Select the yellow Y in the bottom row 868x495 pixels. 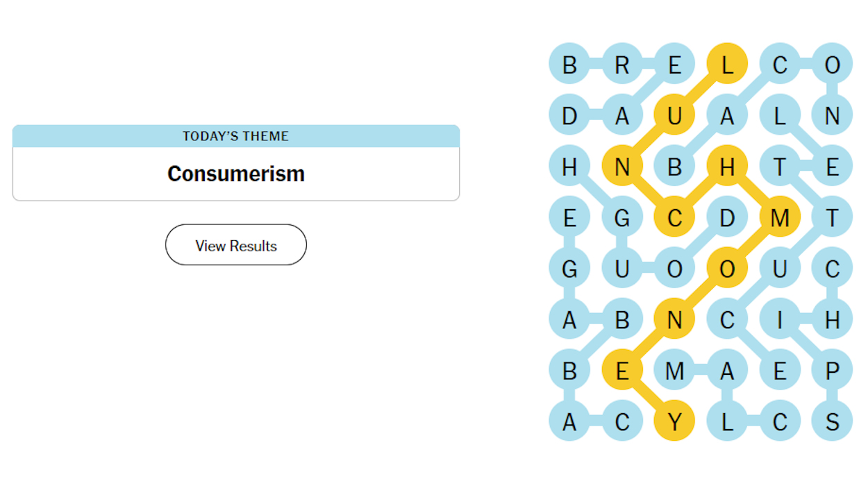(x=674, y=421)
